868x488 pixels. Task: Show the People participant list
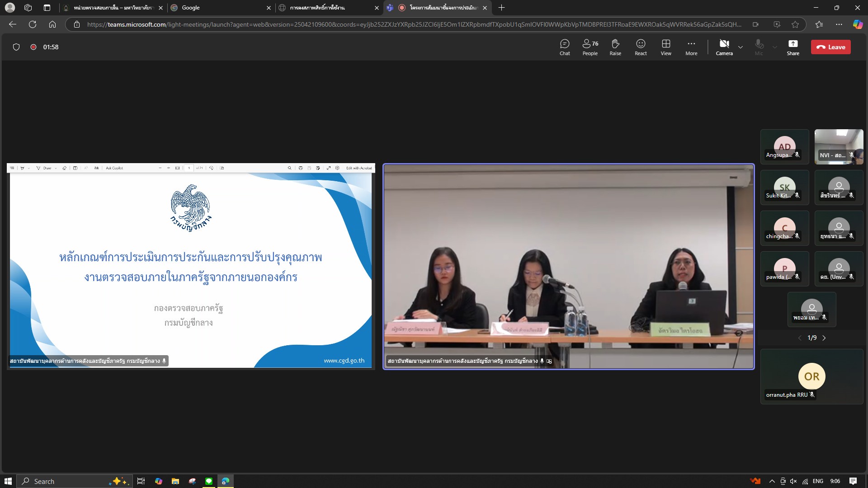coord(590,47)
